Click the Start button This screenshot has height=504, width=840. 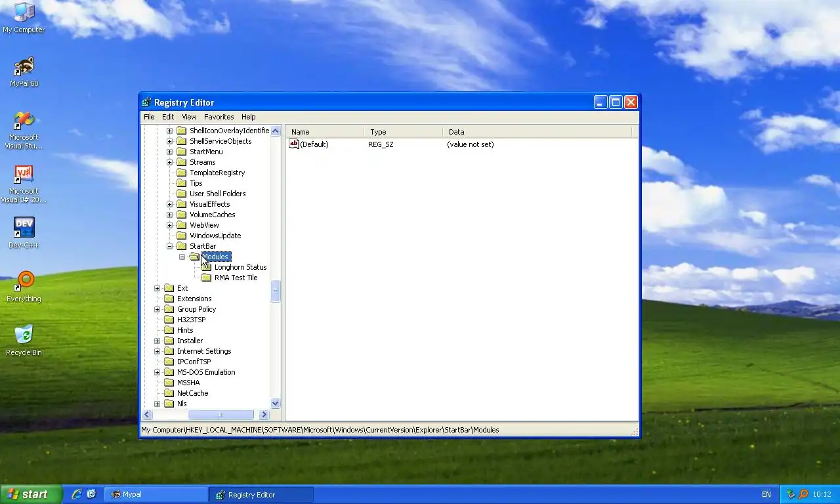pyautogui.click(x=31, y=494)
